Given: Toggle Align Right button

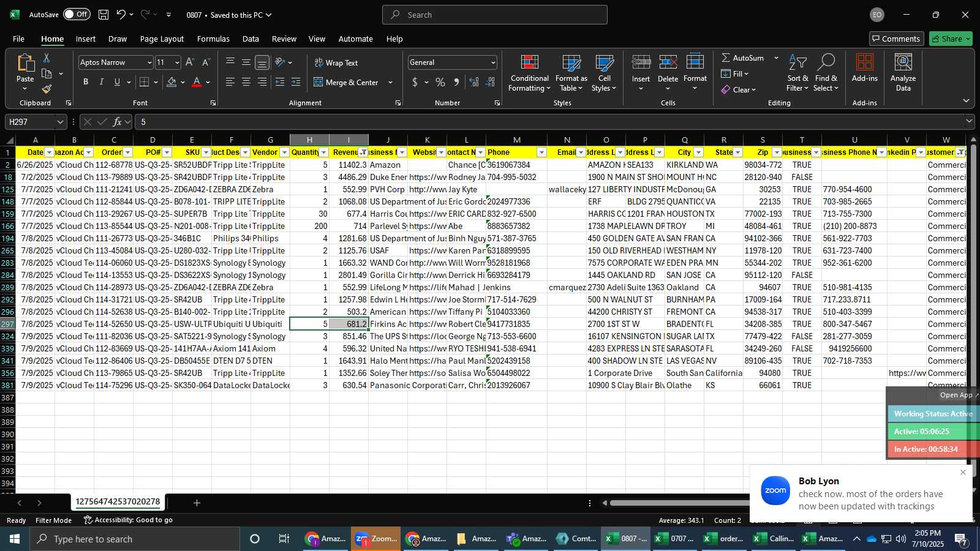Looking at the screenshot, I should point(262,82).
